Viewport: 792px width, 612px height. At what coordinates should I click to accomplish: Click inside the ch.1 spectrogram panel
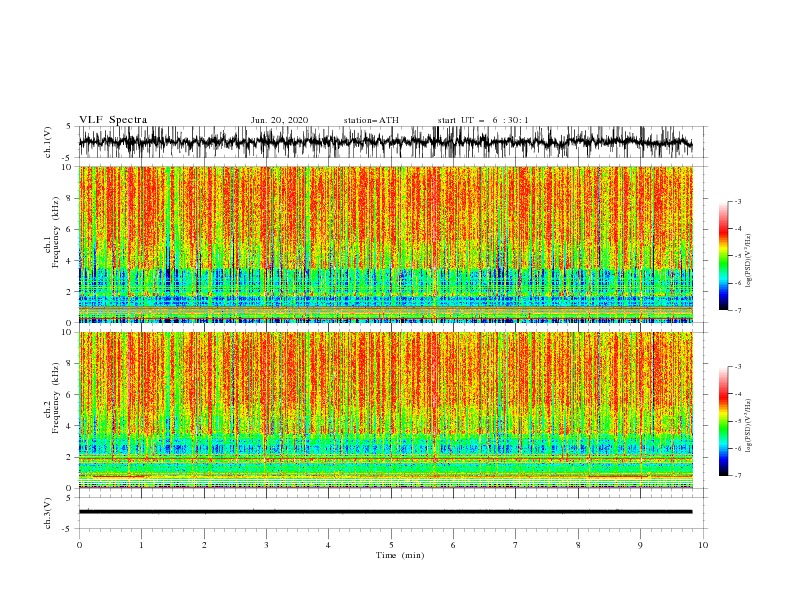point(385,244)
